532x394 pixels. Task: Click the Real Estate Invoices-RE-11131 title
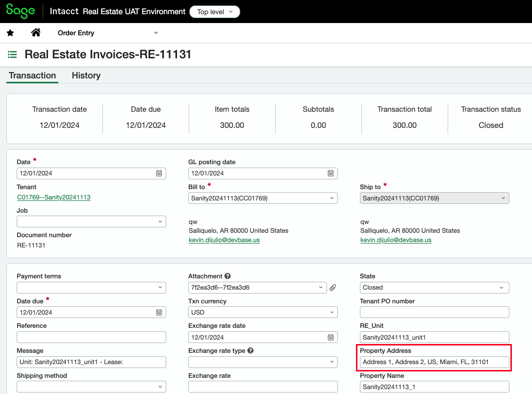pos(108,54)
